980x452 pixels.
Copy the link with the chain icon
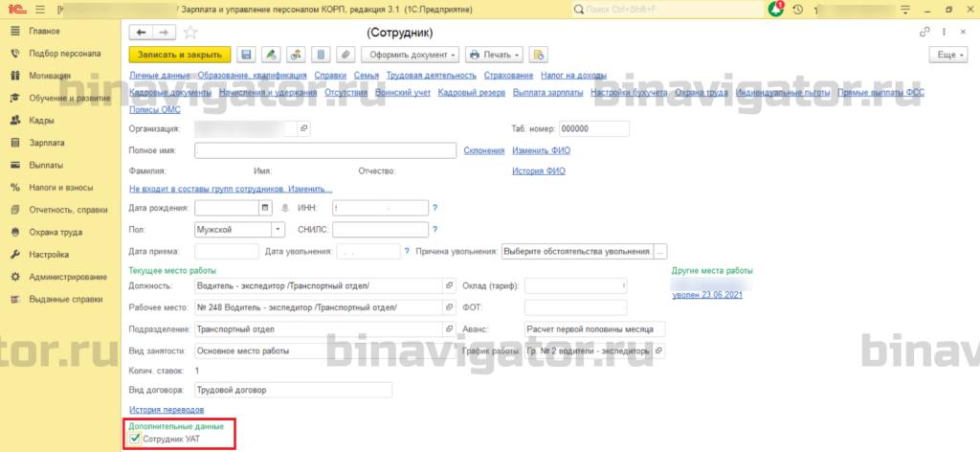(x=924, y=33)
